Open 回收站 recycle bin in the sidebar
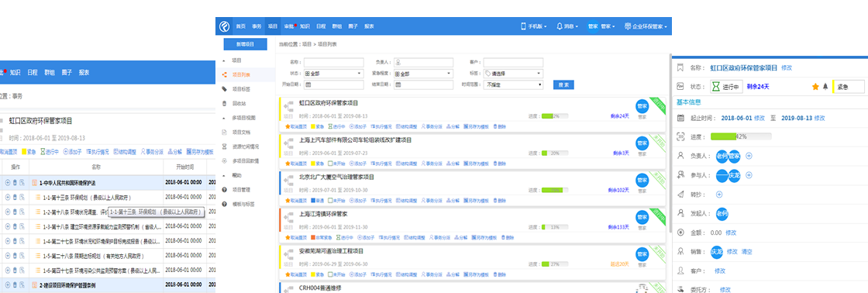 (x=239, y=103)
